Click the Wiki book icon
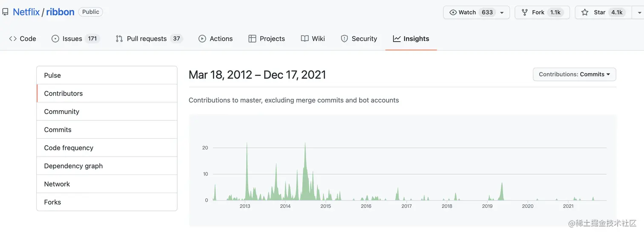Image resolution: width=644 pixels, height=235 pixels. click(x=305, y=39)
